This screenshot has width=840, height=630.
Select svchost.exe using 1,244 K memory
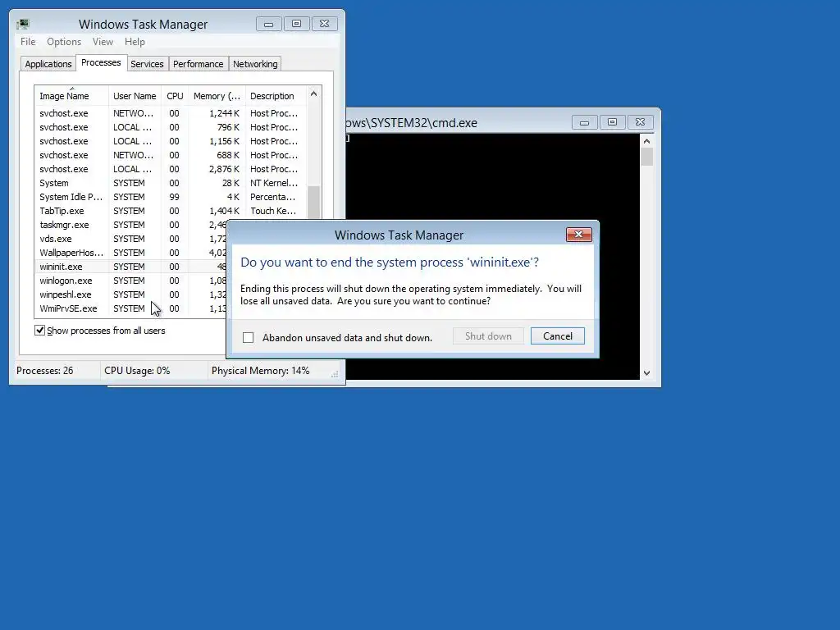[x=171, y=113]
